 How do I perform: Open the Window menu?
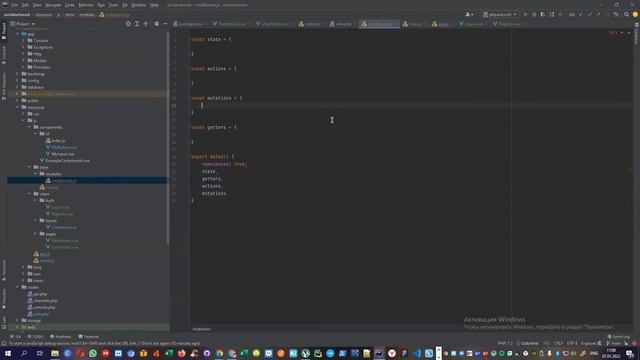click(x=138, y=5)
